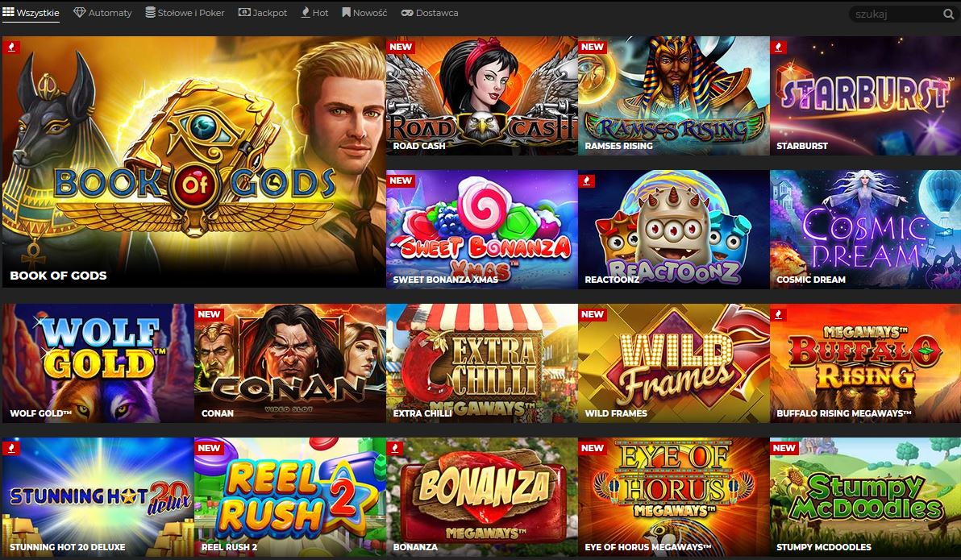Open the Cosmic Dream game
The image size is (961, 560).
coord(865,229)
